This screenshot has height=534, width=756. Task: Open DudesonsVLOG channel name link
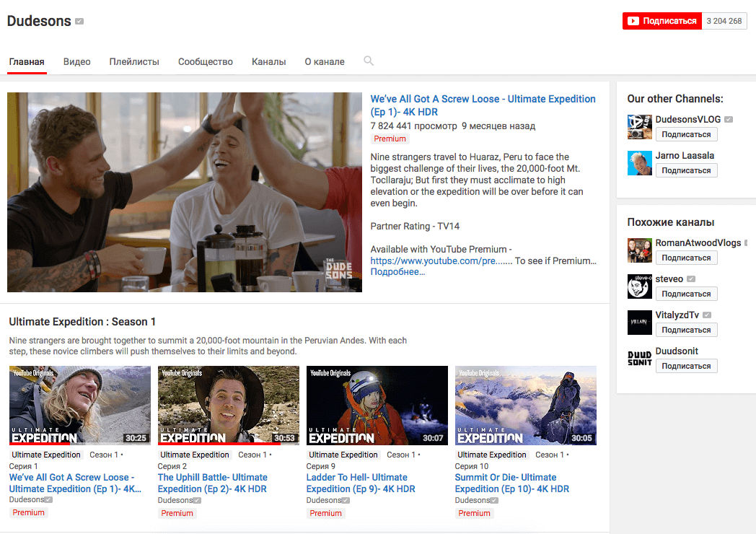(x=688, y=119)
